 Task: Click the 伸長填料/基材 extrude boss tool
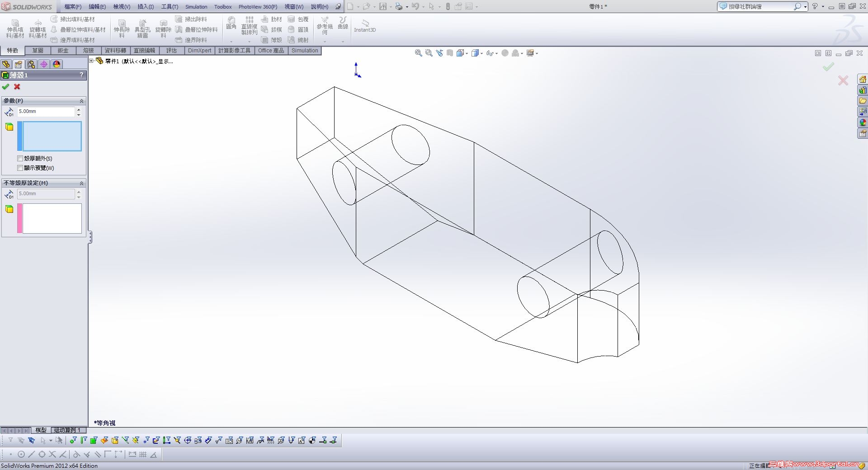(x=15, y=29)
